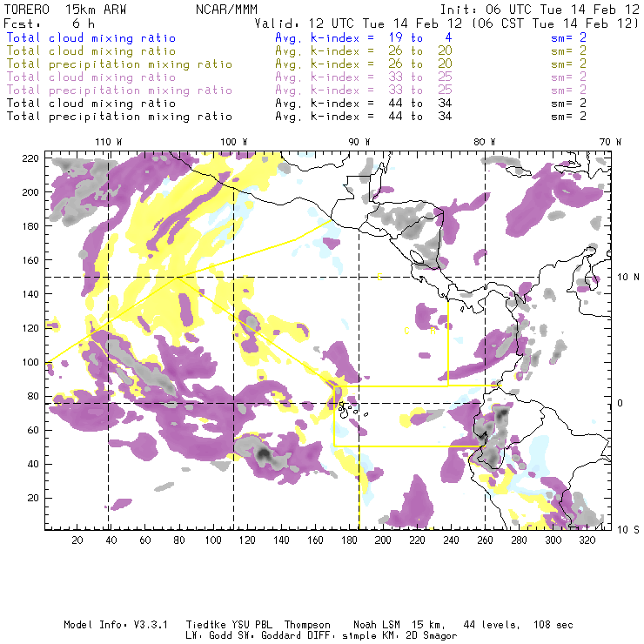Click the '70 W' longitude label
This screenshot has width=644, height=644.
[610, 142]
